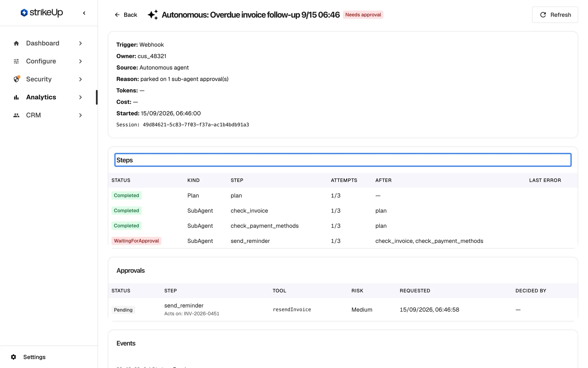
Task: Click the Acts on: INV-2026-0451 text
Action: [192, 313]
